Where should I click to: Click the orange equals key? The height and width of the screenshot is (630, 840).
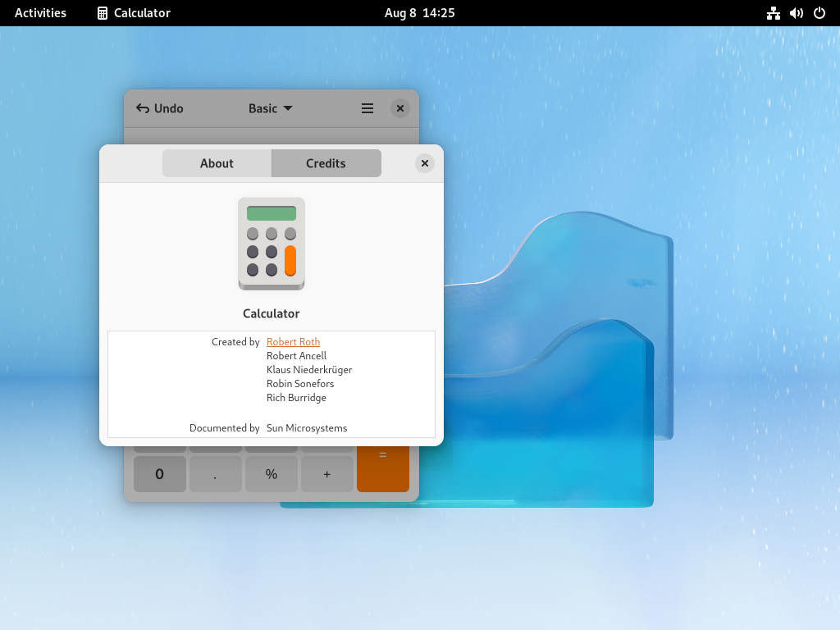click(x=383, y=468)
